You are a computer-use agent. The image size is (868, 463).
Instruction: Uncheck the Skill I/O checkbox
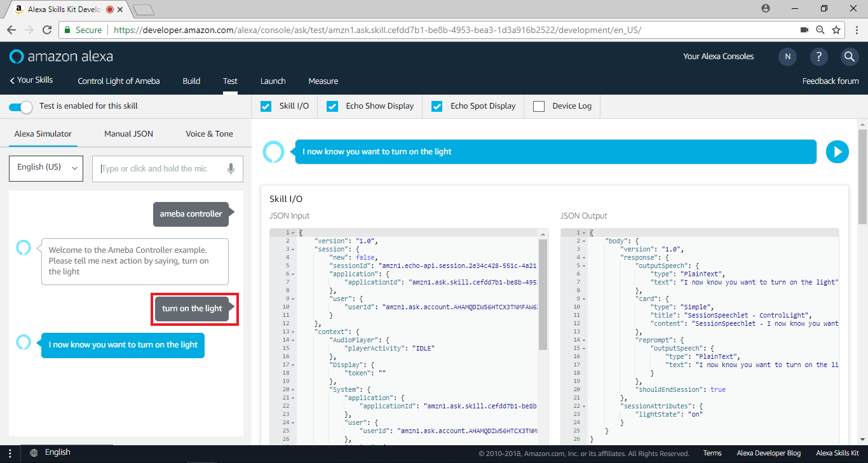click(x=266, y=106)
